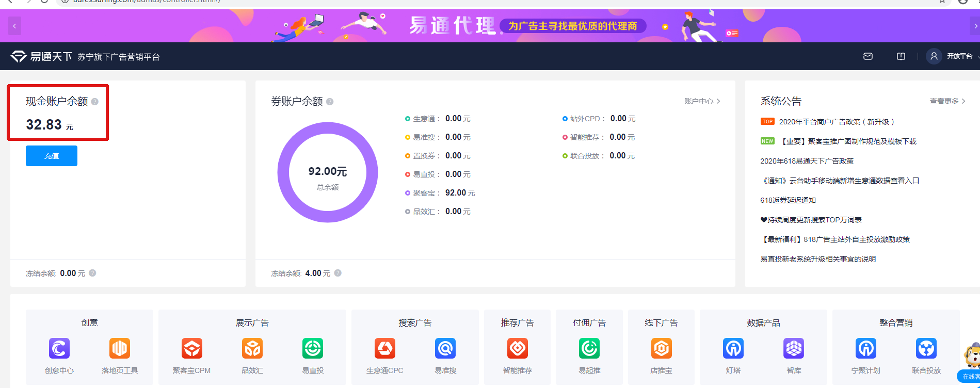Show help for cash 冻结余额 0.00
The width and height of the screenshot is (980, 388).
92,273
